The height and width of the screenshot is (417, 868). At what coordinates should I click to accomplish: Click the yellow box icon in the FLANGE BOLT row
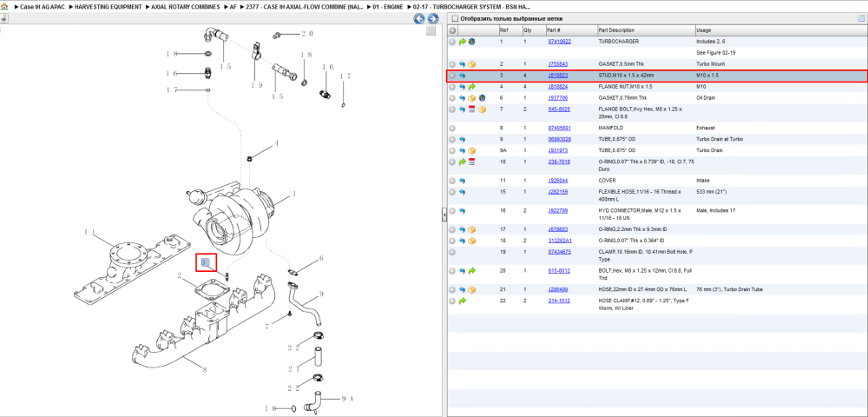pyautogui.click(x=482, y=109)
